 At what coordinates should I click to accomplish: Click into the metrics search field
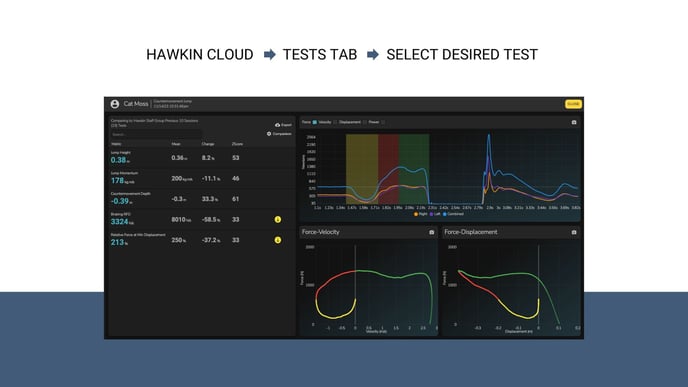coord(156,135)
